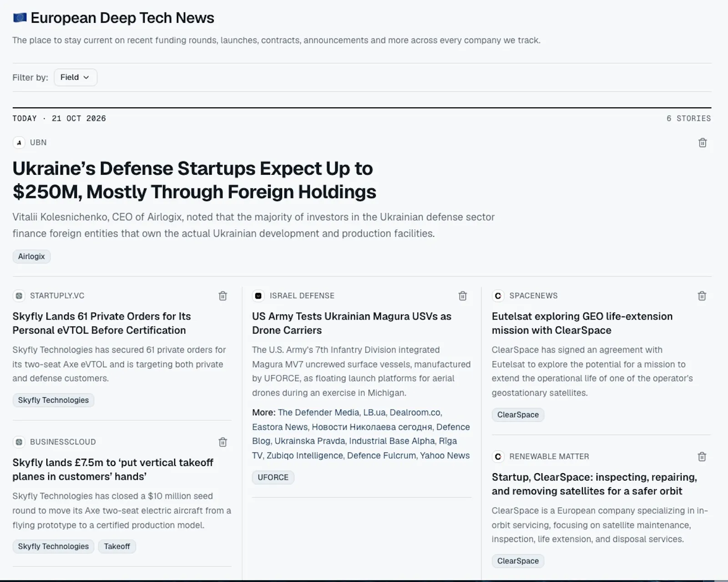The width and height of the screenshot is (728, 582).
Task: Open the LB.ua source link
Action: click(x=374, y=412)
